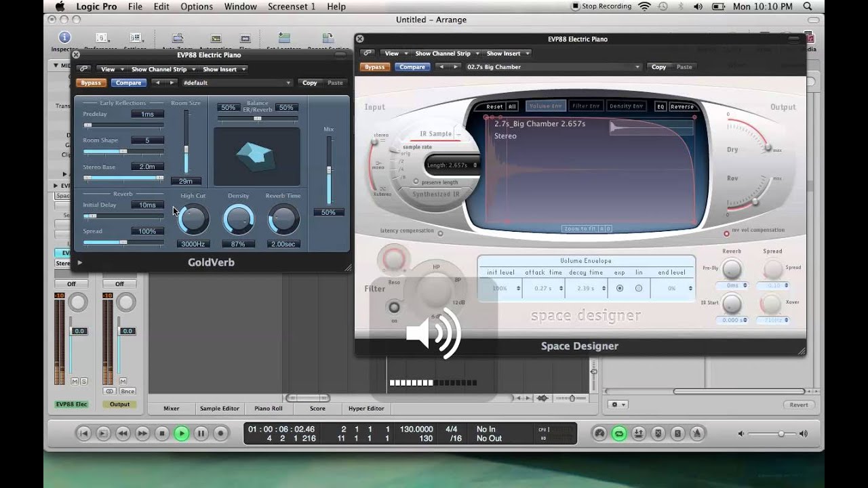This screenshot has height=488, width=868.
Task: Open the Options menu
Action: [x=197, y=7]
